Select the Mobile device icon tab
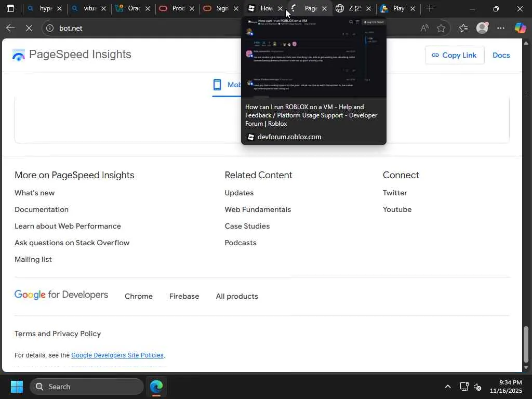532x399 pixels. click(x=217, y=85)
